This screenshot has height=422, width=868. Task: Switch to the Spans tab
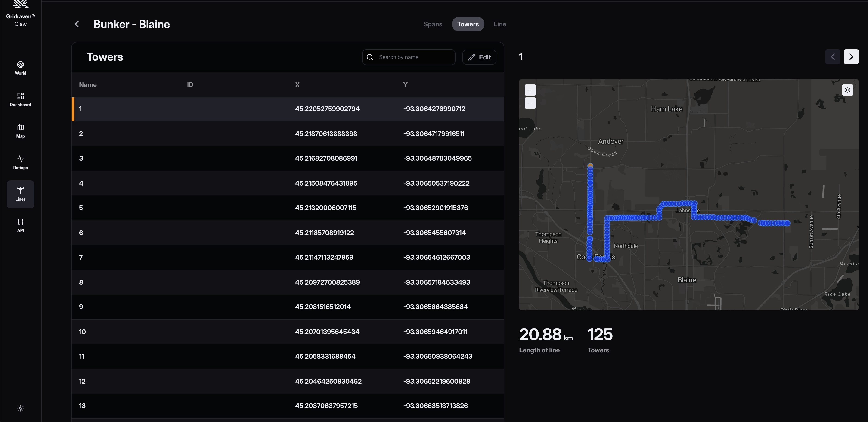click(433, 24)
